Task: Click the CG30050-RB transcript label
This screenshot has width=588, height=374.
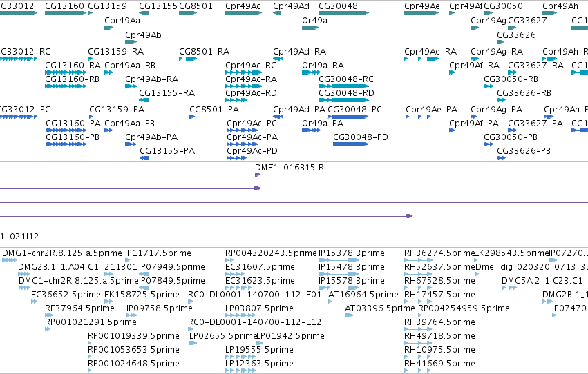Action: click(x=511, y=79)
